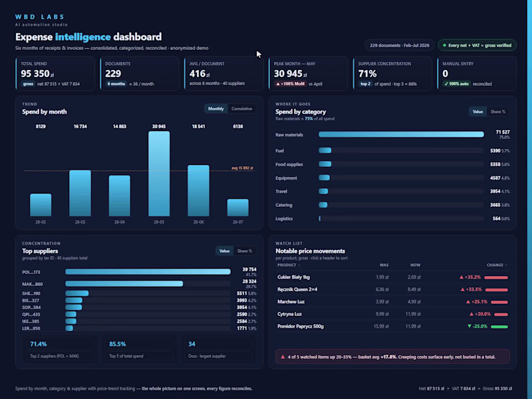
Task: Click the Raw materials category bar
Action: click(401, 135)
